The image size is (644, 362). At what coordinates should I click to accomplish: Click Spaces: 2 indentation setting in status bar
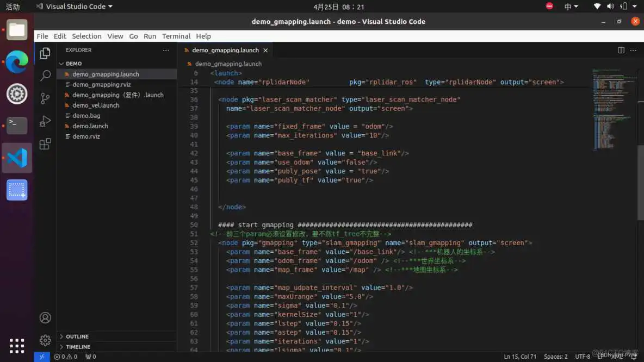555,357
